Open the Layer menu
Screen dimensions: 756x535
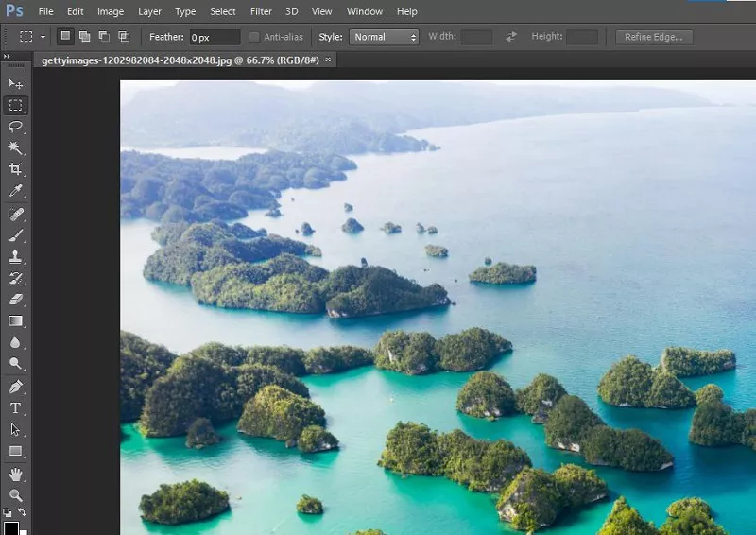tap(149, 11)
